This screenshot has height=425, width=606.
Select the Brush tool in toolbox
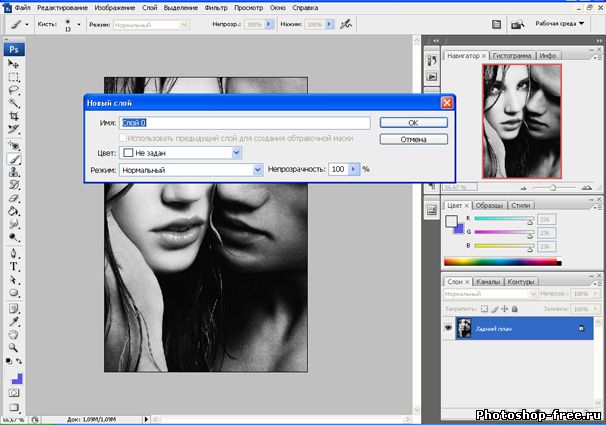14,158
